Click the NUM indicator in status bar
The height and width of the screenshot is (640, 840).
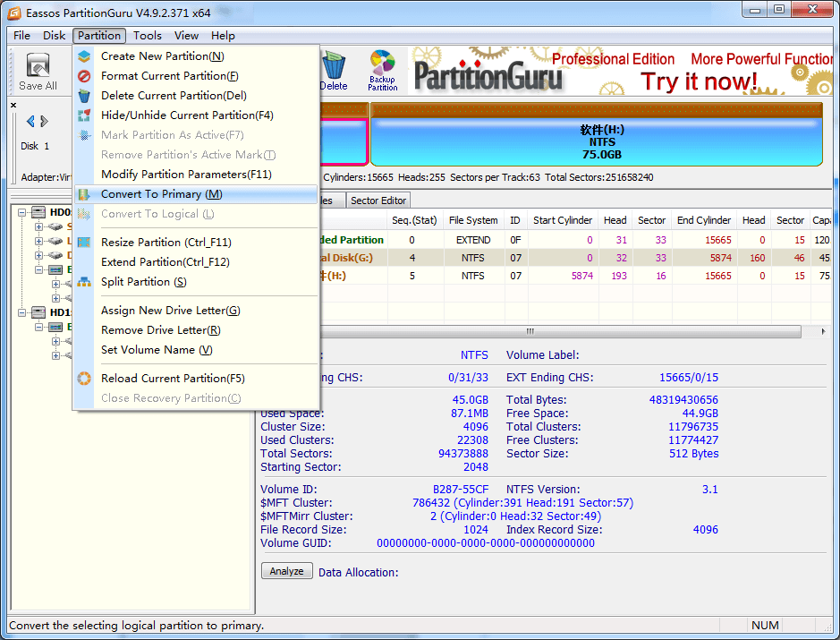tap(765, 626)
